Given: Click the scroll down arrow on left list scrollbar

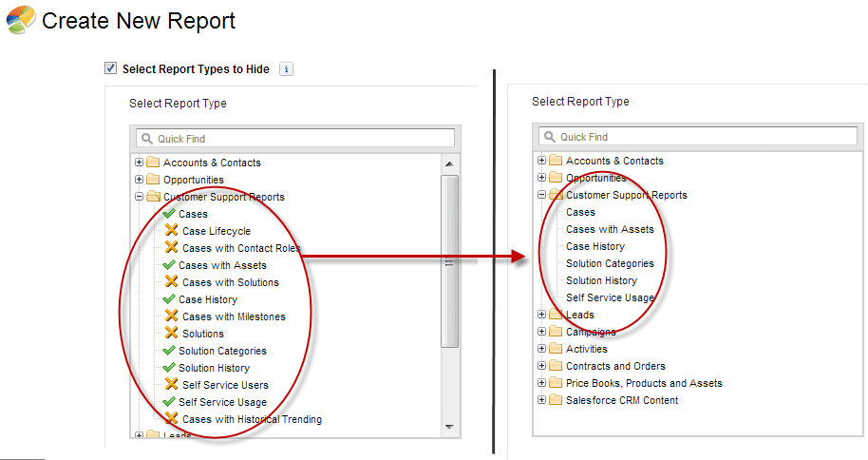Looking at the screenshot, I should click(449, 427).
